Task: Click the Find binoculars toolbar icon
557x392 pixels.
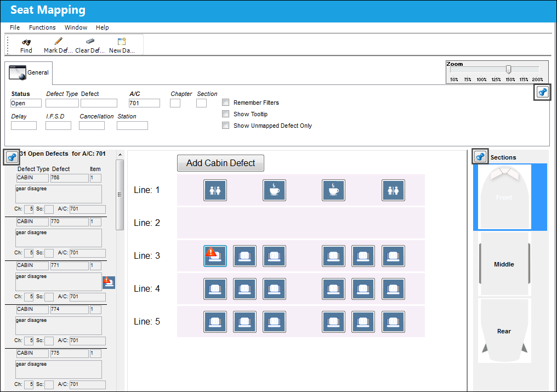Action: pyautogui.click(x=26, y=42)
